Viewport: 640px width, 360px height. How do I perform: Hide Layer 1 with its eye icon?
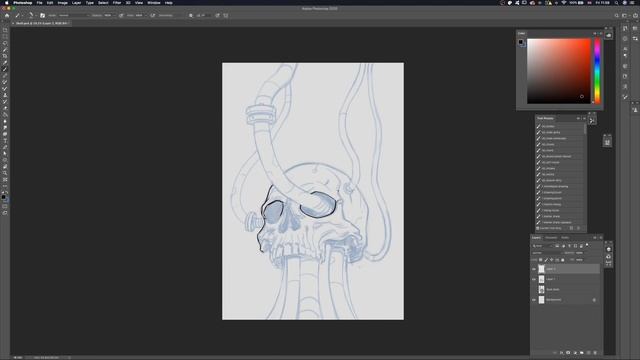[x=533, y=279]
